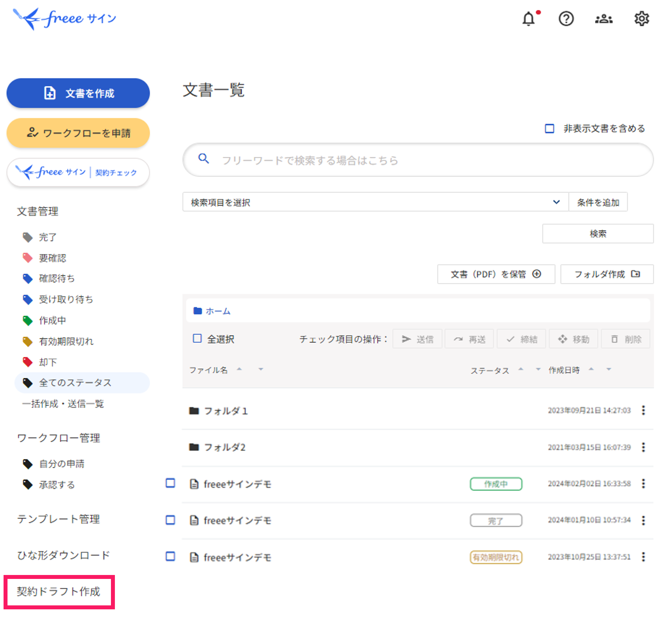Sort 作成日時 descending arrow
Screen dimensions: 672x620
609,370
